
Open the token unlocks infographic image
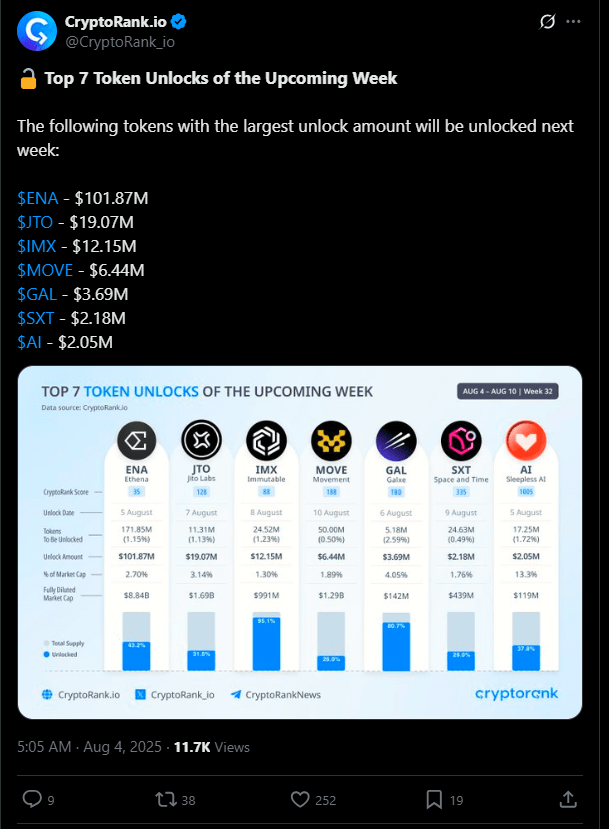pyautogui.click(x=300, y=542)
